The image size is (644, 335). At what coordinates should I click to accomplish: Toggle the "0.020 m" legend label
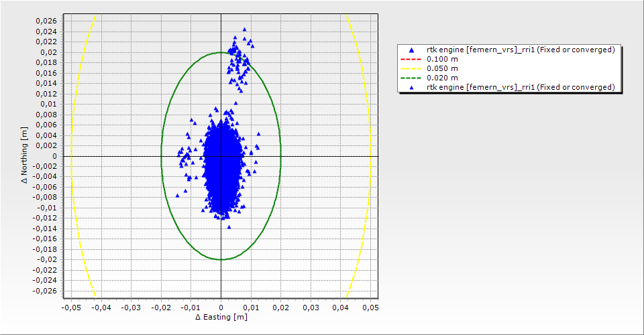point(443,78)
